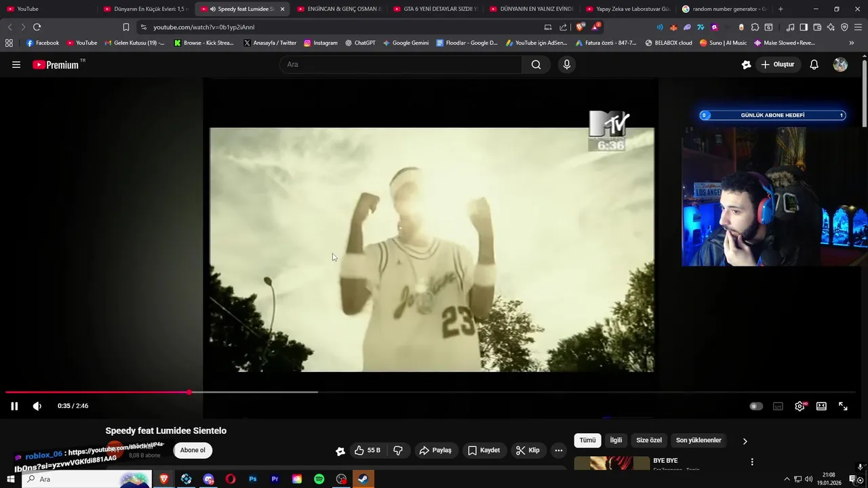Open Spotify from the taskbar
This screenshot has height=488, width=868.
tap(319, 479)
